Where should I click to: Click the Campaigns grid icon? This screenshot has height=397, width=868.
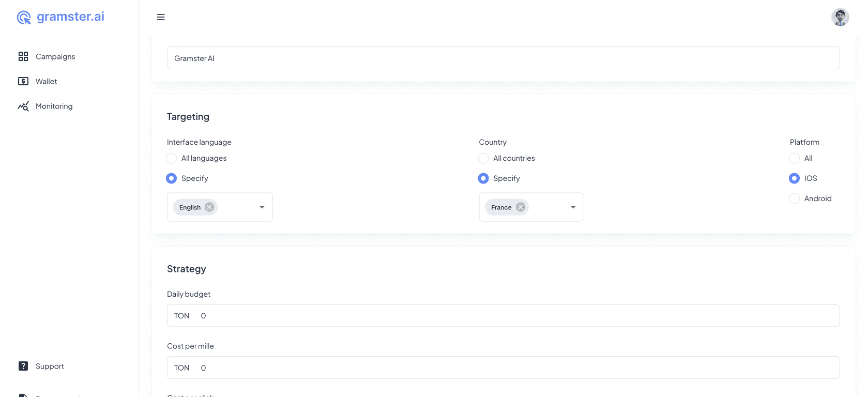[23, 56]
